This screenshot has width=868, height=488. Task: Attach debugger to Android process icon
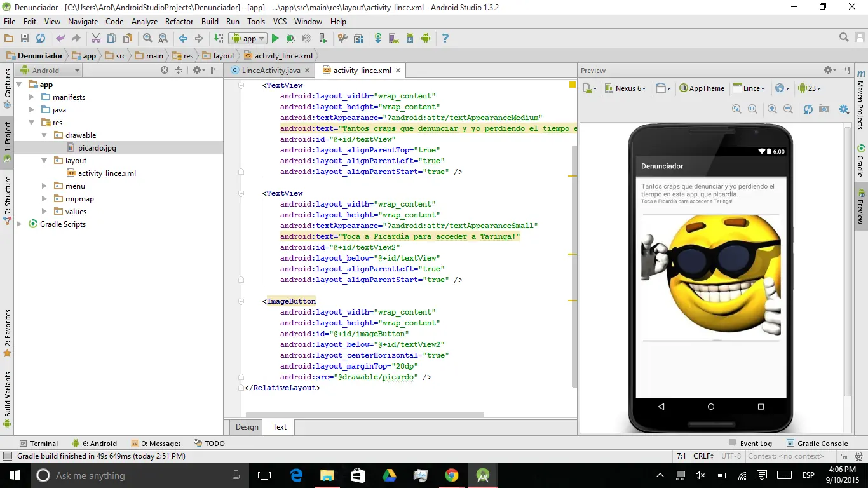323,39
